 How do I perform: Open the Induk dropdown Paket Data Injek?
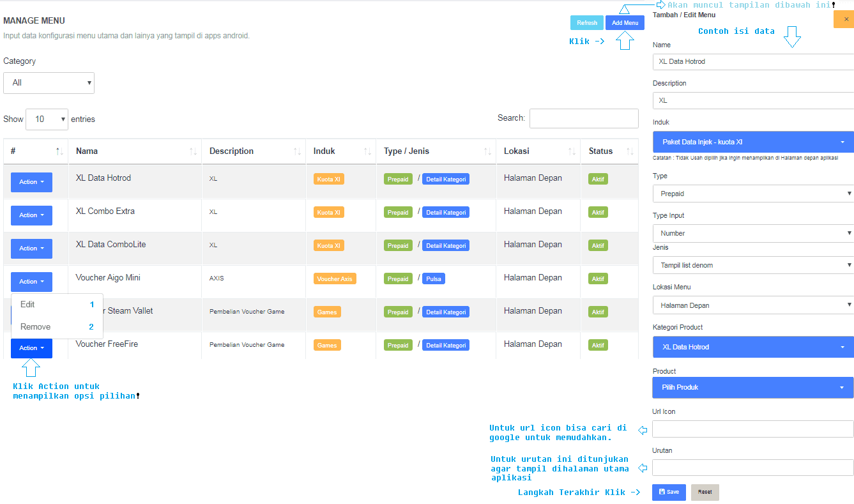[x=753, y=142]
